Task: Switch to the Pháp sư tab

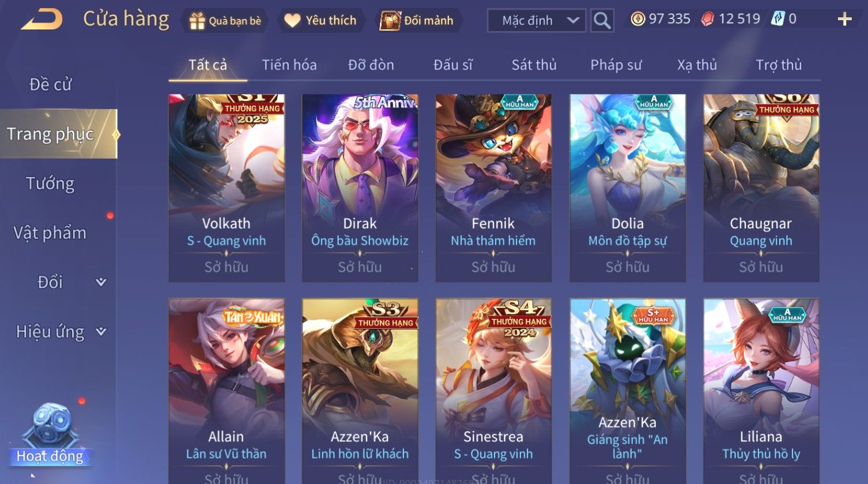Action: click(616, 65)
